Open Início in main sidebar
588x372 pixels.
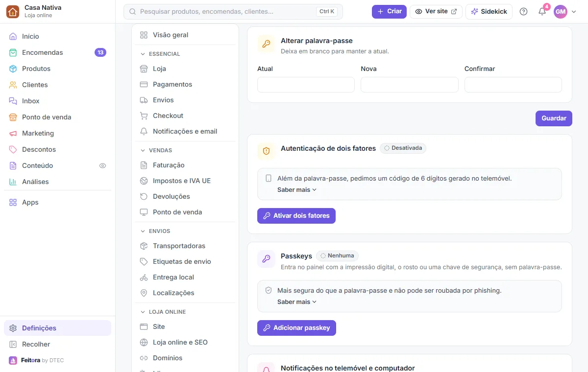tap(57, 36)
